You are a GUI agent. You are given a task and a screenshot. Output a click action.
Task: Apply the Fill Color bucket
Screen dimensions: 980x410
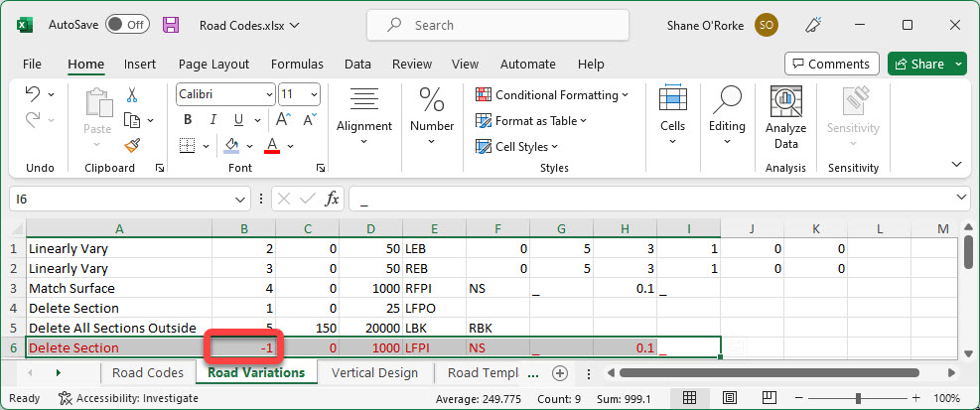pyautogui.click(x=231, y=146)
